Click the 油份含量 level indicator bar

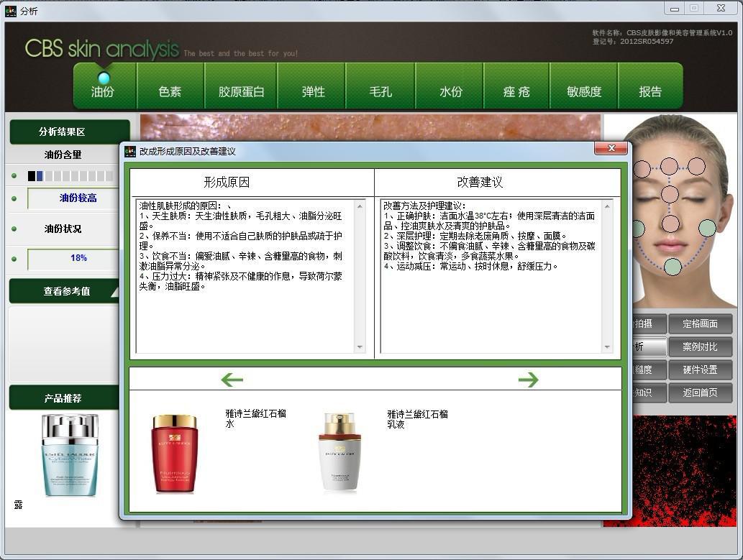tap(70, 176)
